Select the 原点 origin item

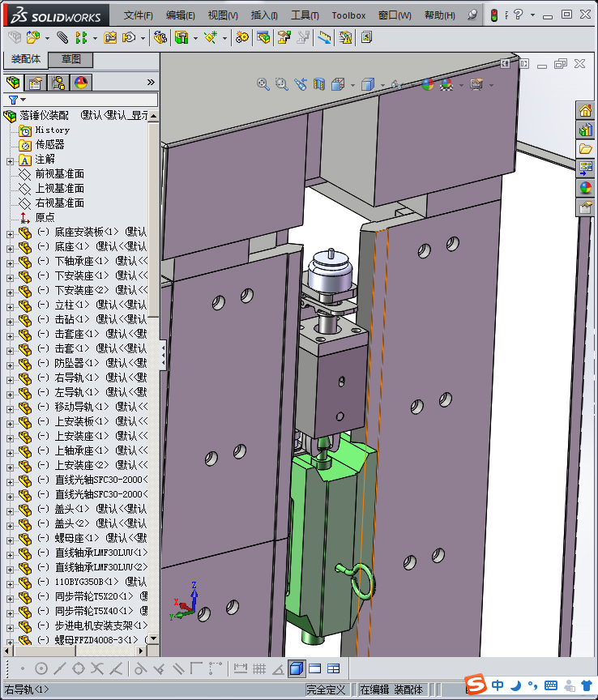45,217
